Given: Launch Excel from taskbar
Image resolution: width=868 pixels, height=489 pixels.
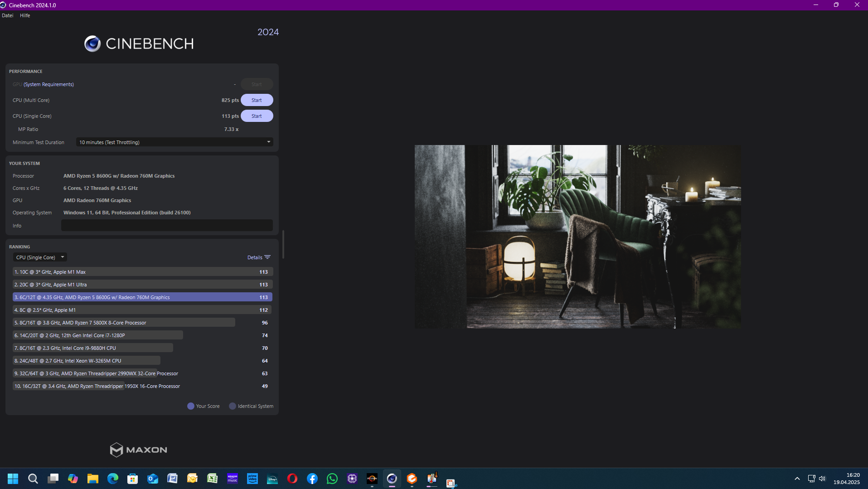Looking at the screenshot, I should 213,479.
